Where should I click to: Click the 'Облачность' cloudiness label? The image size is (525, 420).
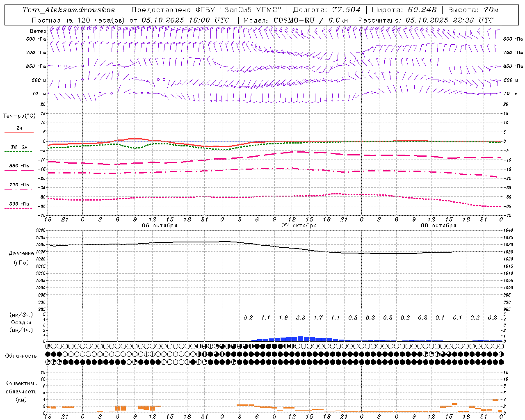[x=21, y=356]
